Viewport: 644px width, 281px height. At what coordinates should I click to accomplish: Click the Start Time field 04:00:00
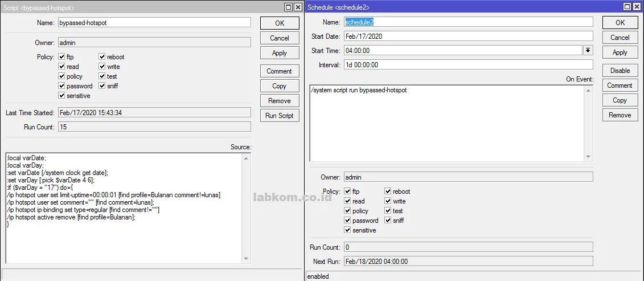[463, 50]
